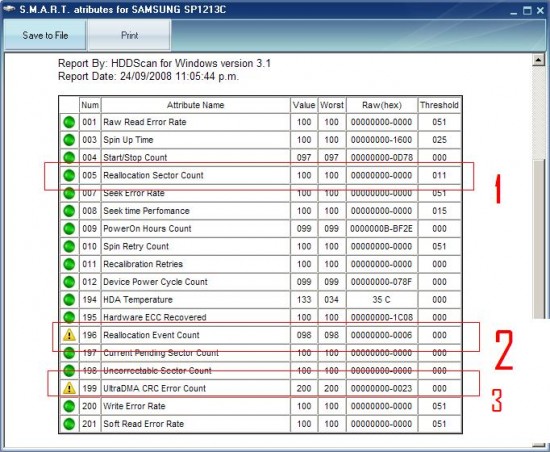Select the Spin Up Time attribute name

pos(128,140)
